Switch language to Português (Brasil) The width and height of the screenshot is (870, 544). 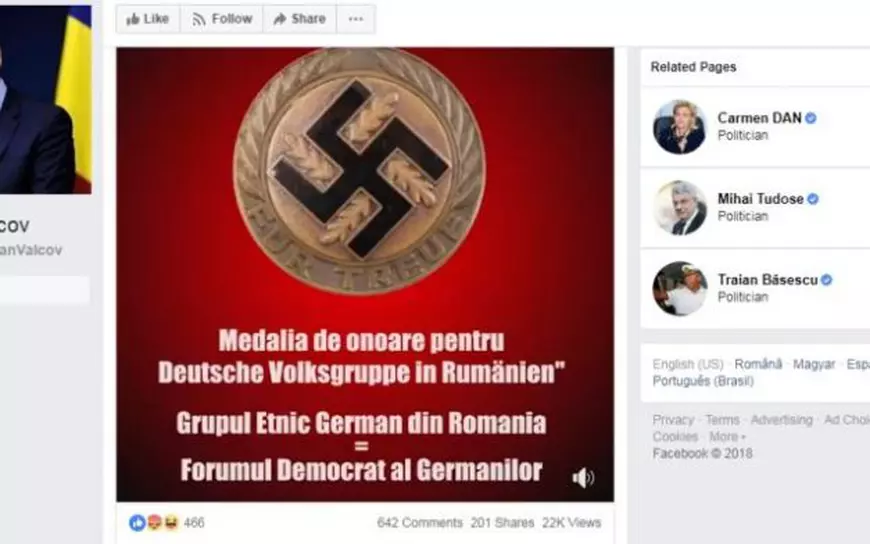click(703, 381)
